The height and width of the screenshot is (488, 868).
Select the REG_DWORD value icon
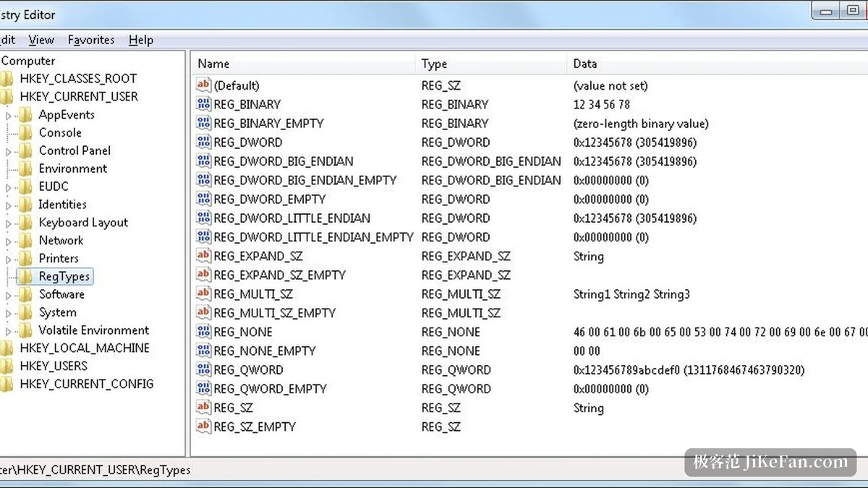click(203, 142)
